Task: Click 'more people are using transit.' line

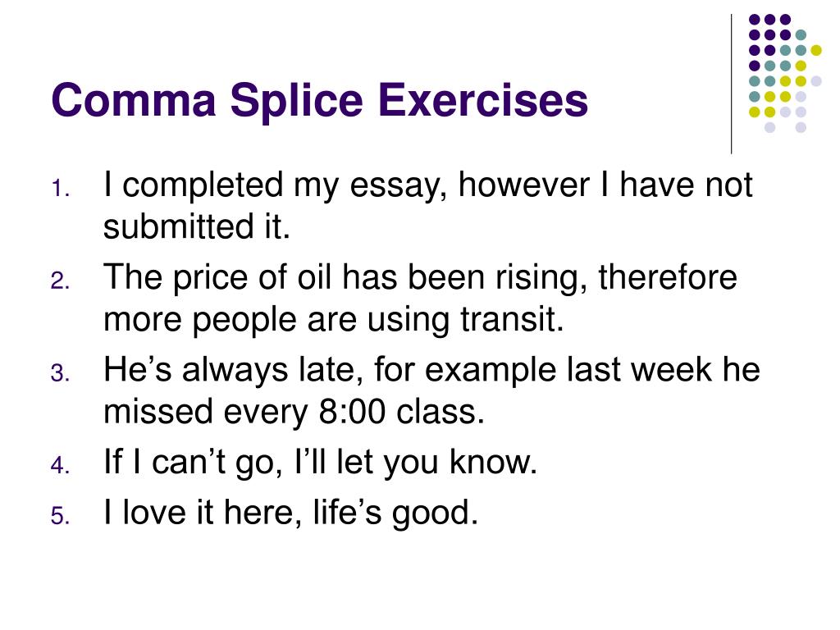Action: pos(334,320)
